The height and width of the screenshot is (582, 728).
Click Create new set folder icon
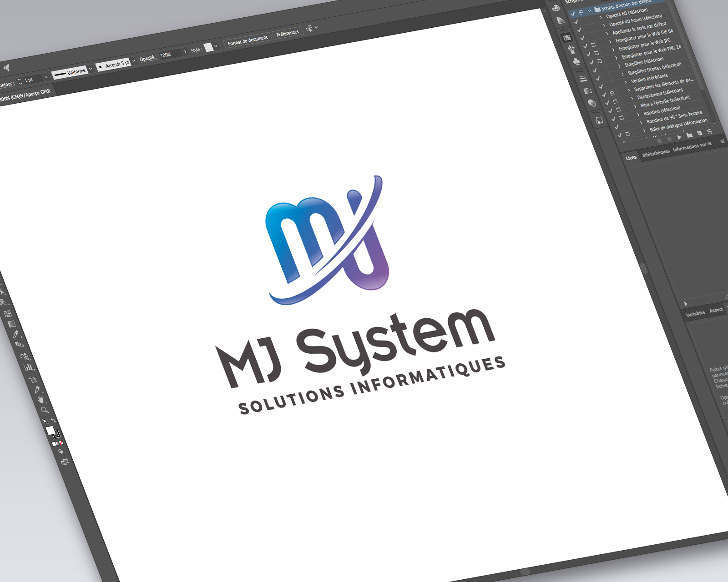[690, 135]
